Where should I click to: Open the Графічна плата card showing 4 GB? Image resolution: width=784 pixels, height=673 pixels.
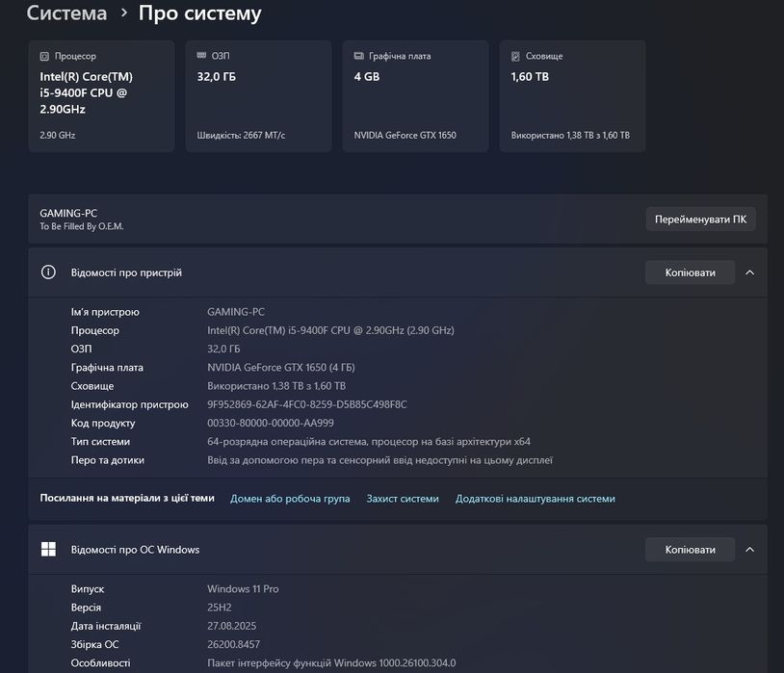415,96
